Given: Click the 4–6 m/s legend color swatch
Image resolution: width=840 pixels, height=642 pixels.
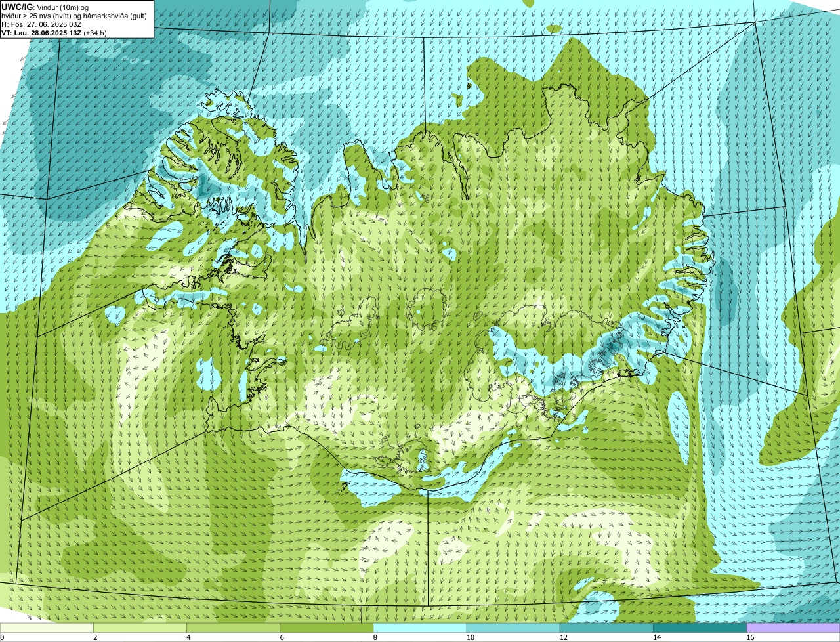Looking at the screenshot, I should pyautogui.click(x=233, y=628).
